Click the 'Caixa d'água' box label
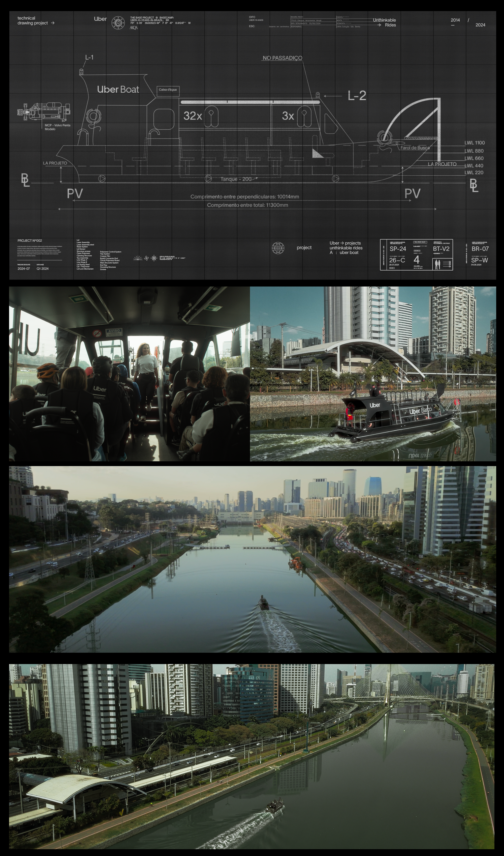Viewport: 504px width, 856px height. tap(168, 90)
